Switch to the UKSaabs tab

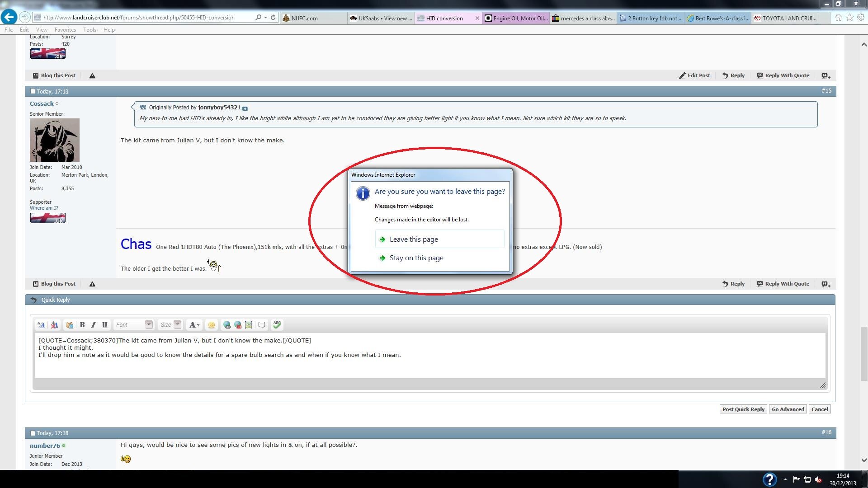[x=381, y=18]
